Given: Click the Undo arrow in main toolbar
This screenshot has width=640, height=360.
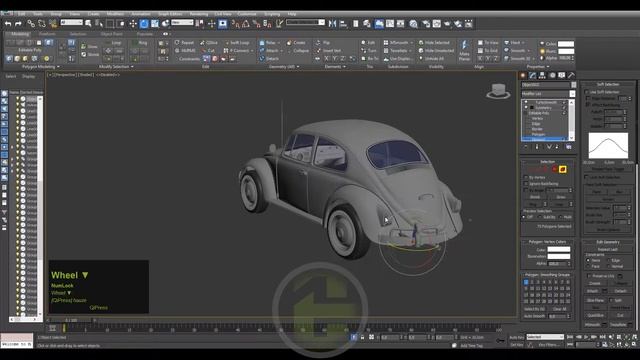Looking at the screenshot, I should coord(8,24).
